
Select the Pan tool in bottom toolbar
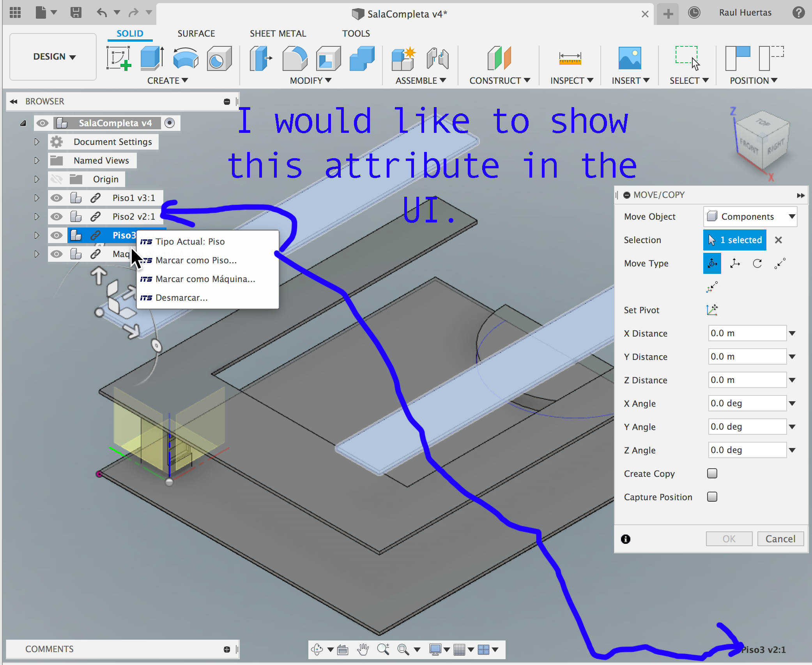pyautogui.click(x=363, y=649)
